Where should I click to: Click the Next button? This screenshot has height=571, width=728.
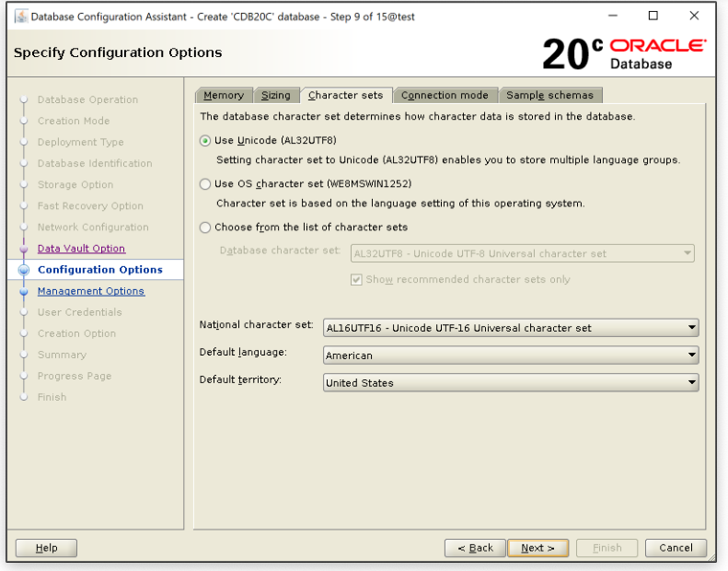pos(537,548)
